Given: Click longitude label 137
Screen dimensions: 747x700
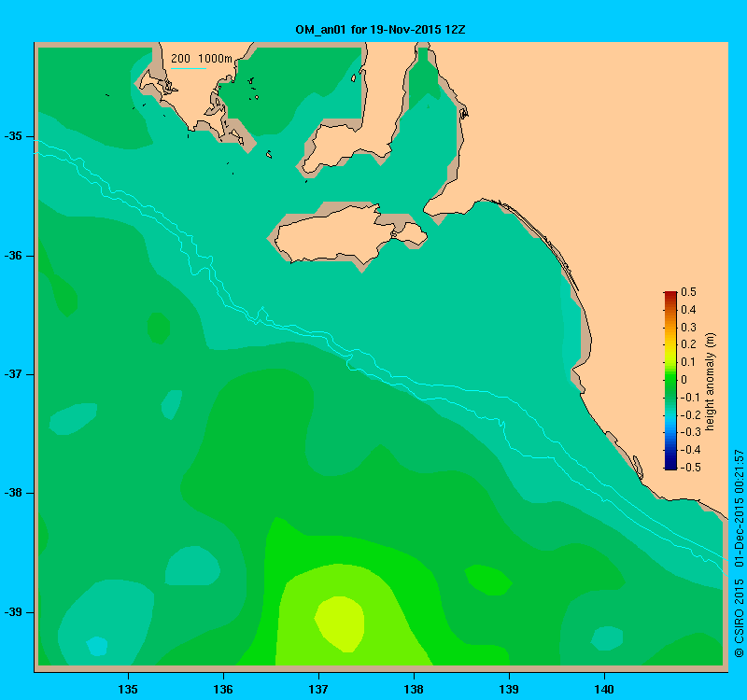Looking at the screenshot, I should click(x=318, y=689).
